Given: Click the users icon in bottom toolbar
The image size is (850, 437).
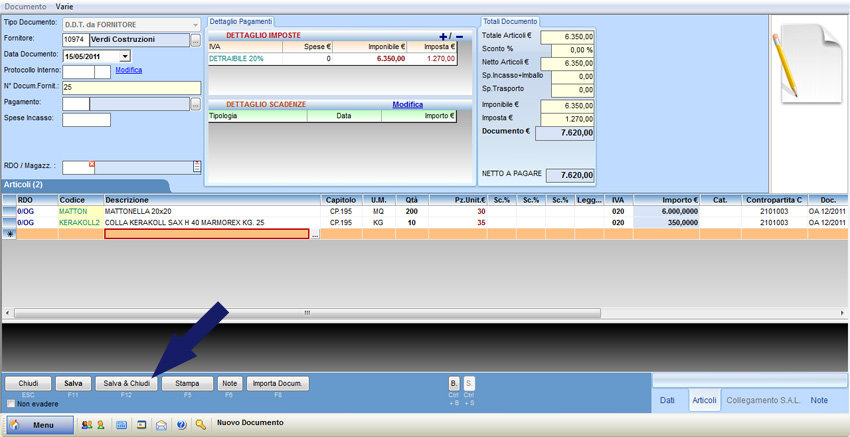Looking at the screenshot, I should 87,425.
